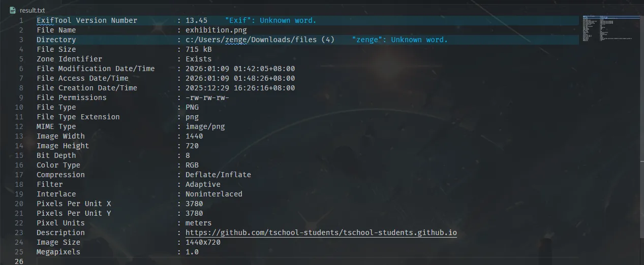Click the "Image Width" label
This screenshot has height=265, width=644.
(x=60, y=136)
